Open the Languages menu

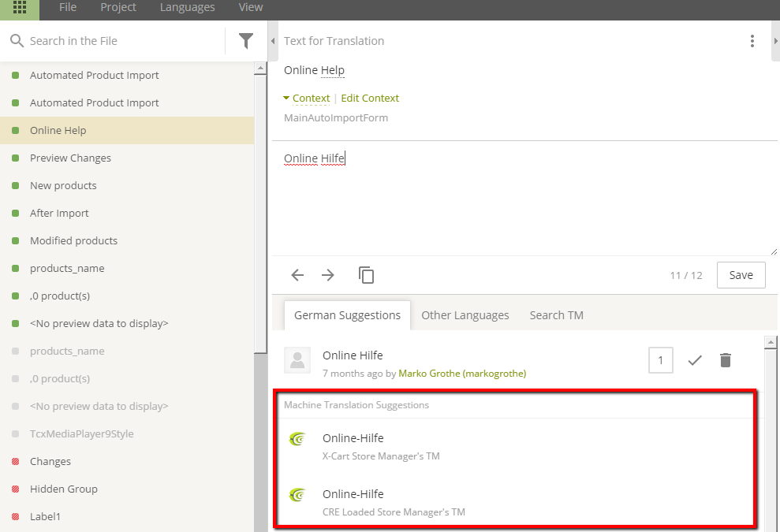pos(188,7)
